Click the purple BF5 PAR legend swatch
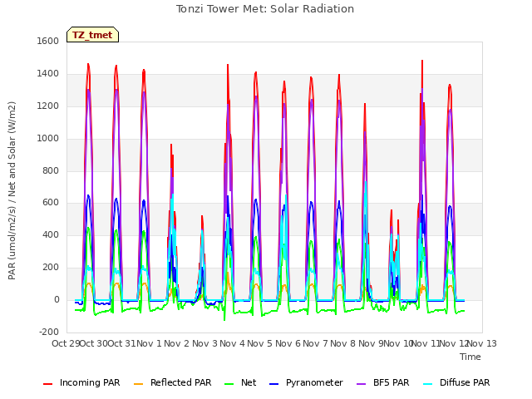Viewport: 532px width, 399px height. tap(362, 384)
